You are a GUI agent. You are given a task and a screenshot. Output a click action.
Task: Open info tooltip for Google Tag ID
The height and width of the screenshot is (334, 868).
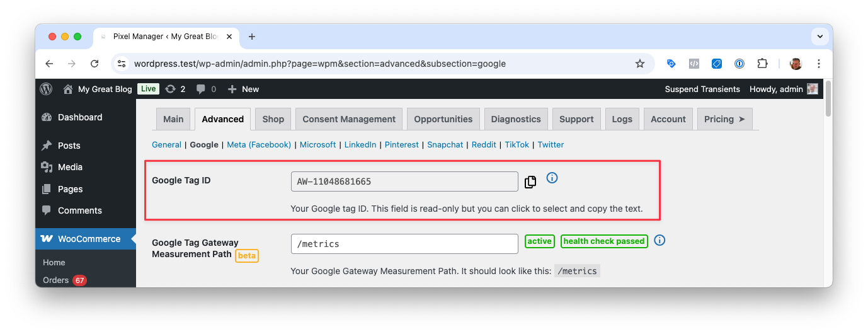[552, 178]
